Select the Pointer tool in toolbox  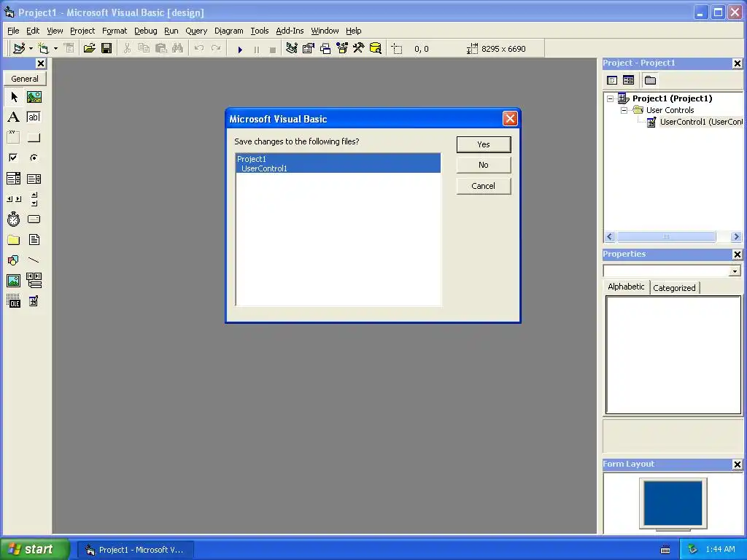pyautogui.click(x=14, y=97)
